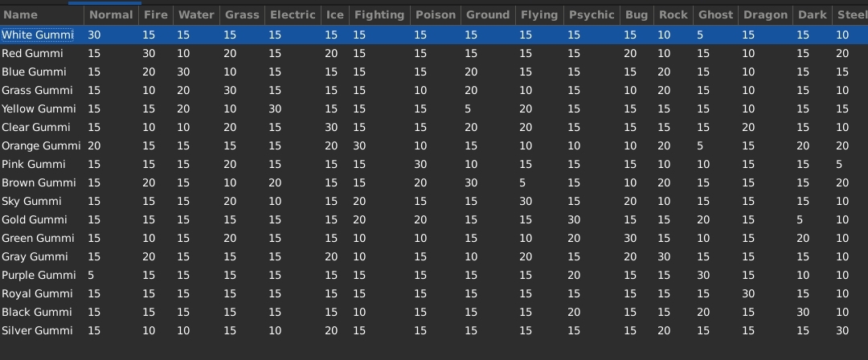Select the Orange Gummi row name

coord(41,145)
